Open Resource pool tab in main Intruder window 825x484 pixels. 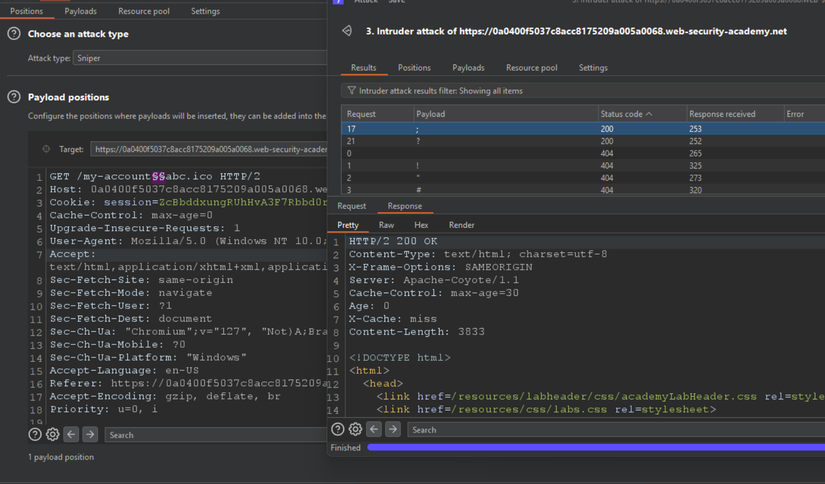tap(144, 11)
